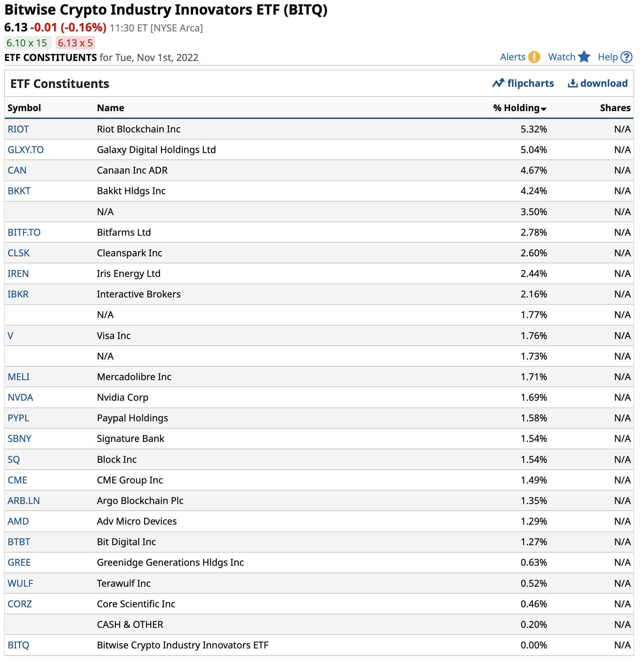The width and height of the screenshot is (642, 672).
Task: Sort table by Symbol column header
Action: [24, 108]
